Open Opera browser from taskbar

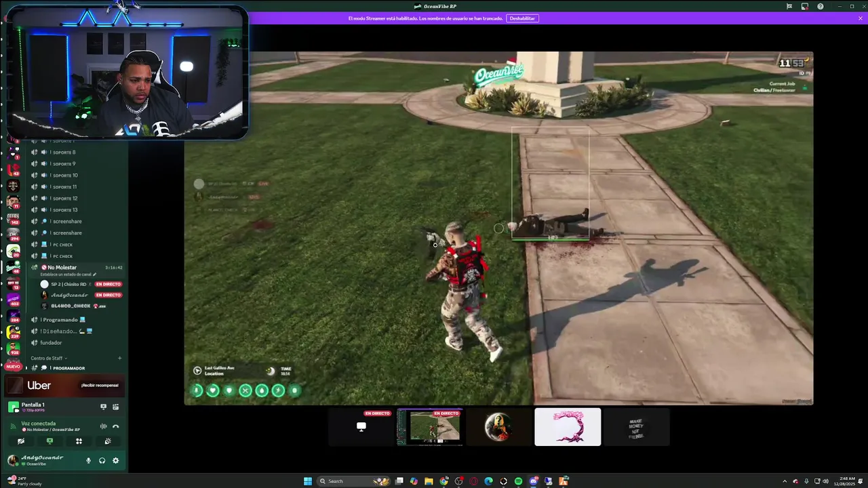(x=473, y=481)
